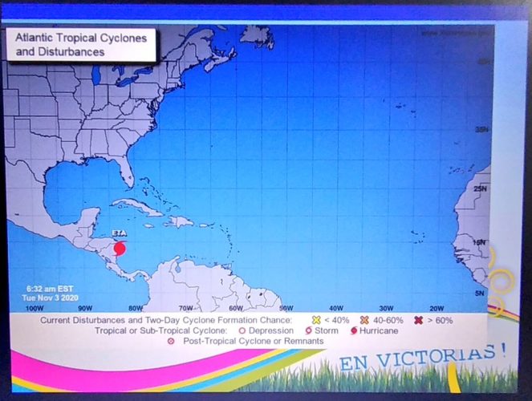The width and height of the screenshot is (532, 401).
Task: Click the yellow X below-40% chance icon
Action: point(316,320)
